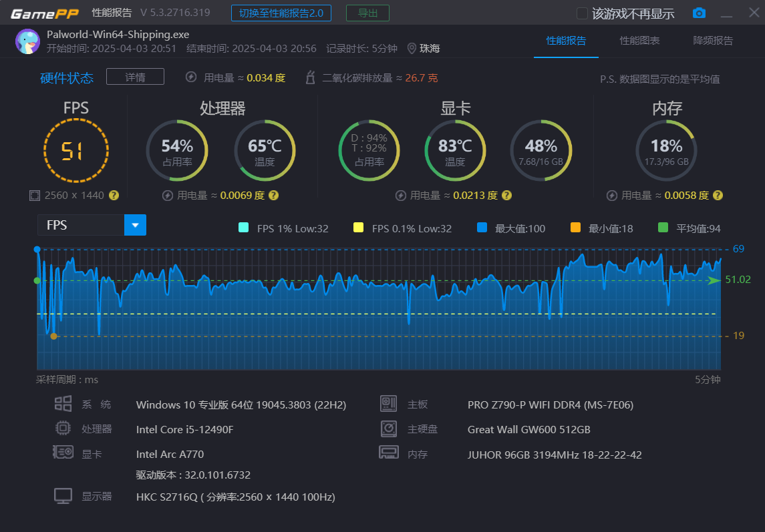Click the FPS 1% Low cyan swatch

click(243, 227)
